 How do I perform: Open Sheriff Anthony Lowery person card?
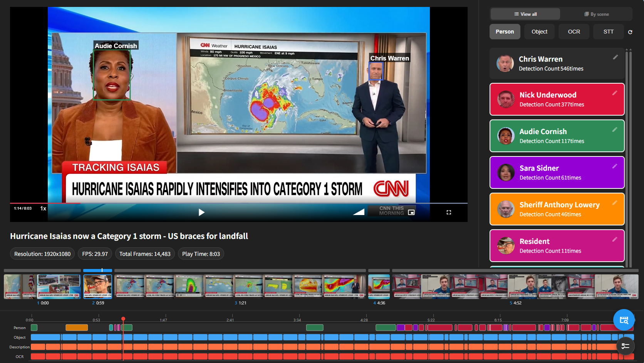557,209
